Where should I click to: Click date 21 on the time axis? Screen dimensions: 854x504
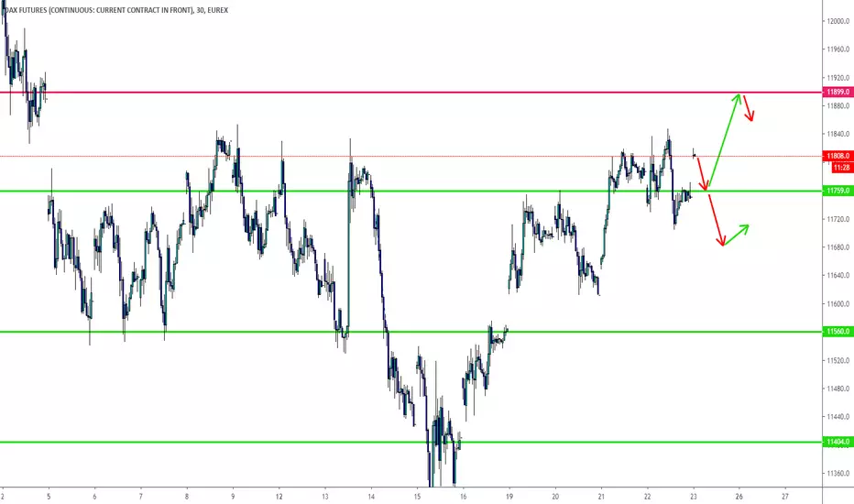[601, 497]
